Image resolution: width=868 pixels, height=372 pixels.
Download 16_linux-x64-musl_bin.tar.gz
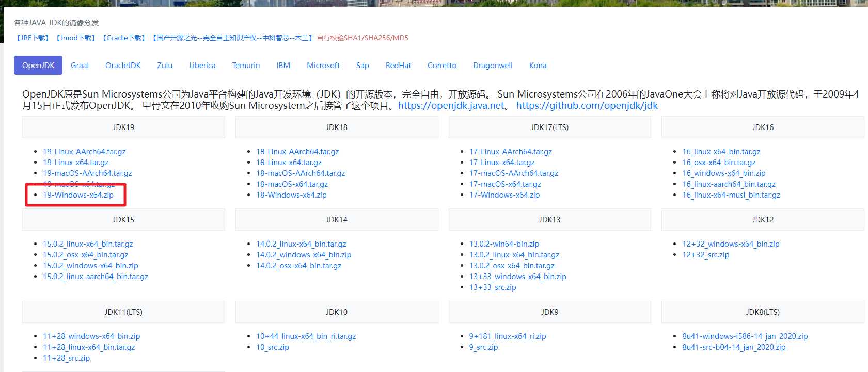click(x=731, y=195)
